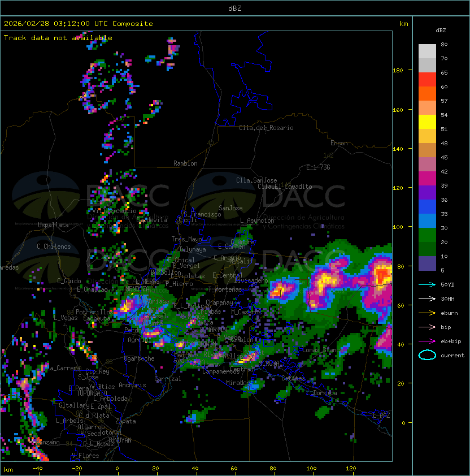Click the 'dBZ' title at top center
The image size is (470, 476).
(235, 8)
